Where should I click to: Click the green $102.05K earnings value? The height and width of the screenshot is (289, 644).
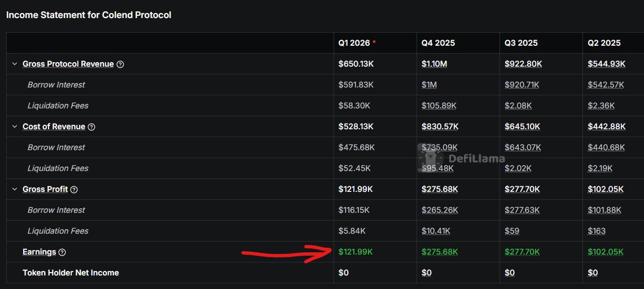tap(606, 252)
